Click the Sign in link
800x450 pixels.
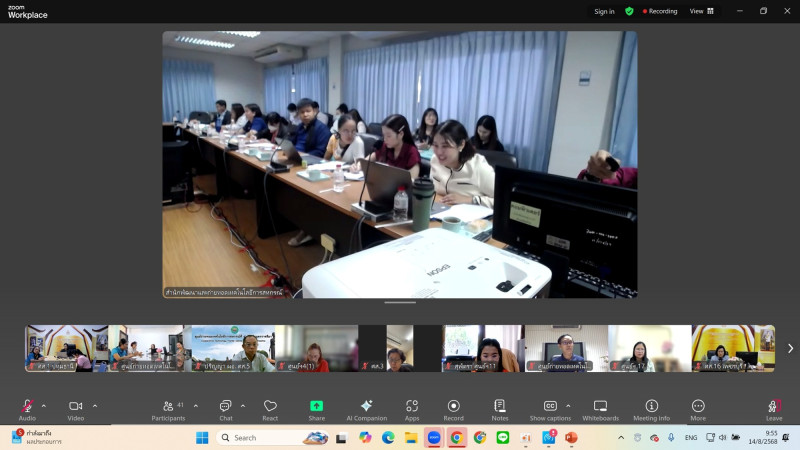(x=604, y=11)
